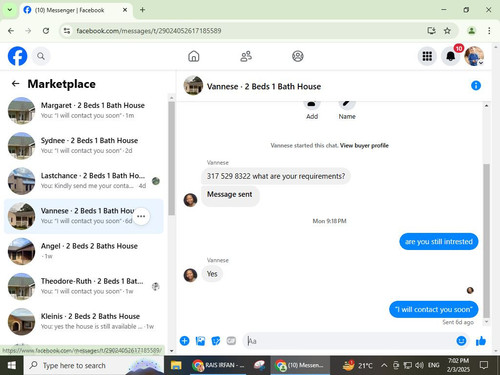The image size is (500, 375).
Task: Open the profile circle icon in top nav
Action: 298,56
